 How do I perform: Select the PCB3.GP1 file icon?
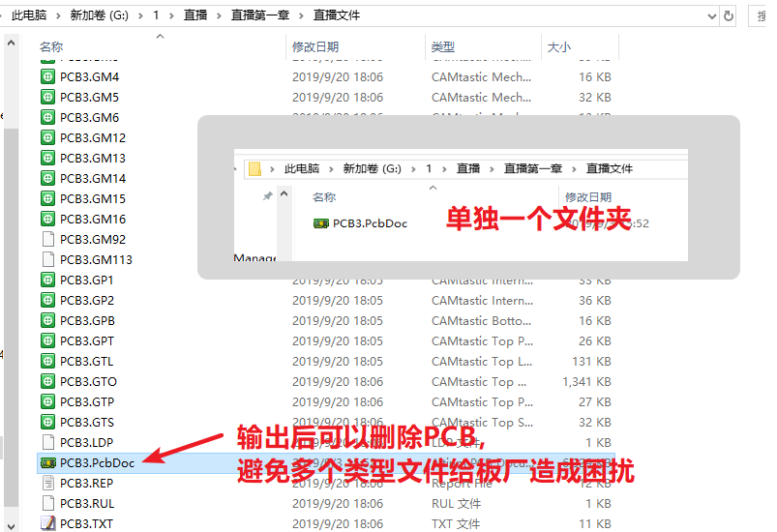(x=48, y=280)
